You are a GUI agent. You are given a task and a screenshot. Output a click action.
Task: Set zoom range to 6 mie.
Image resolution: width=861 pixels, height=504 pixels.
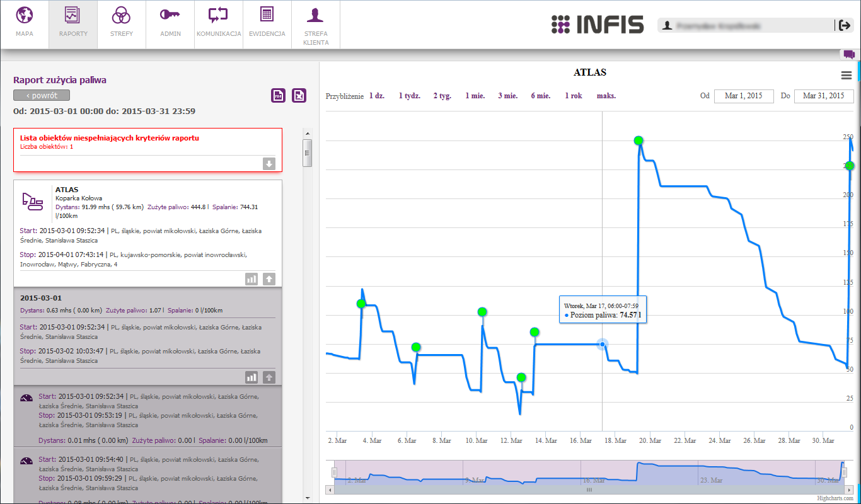[541, 96]
